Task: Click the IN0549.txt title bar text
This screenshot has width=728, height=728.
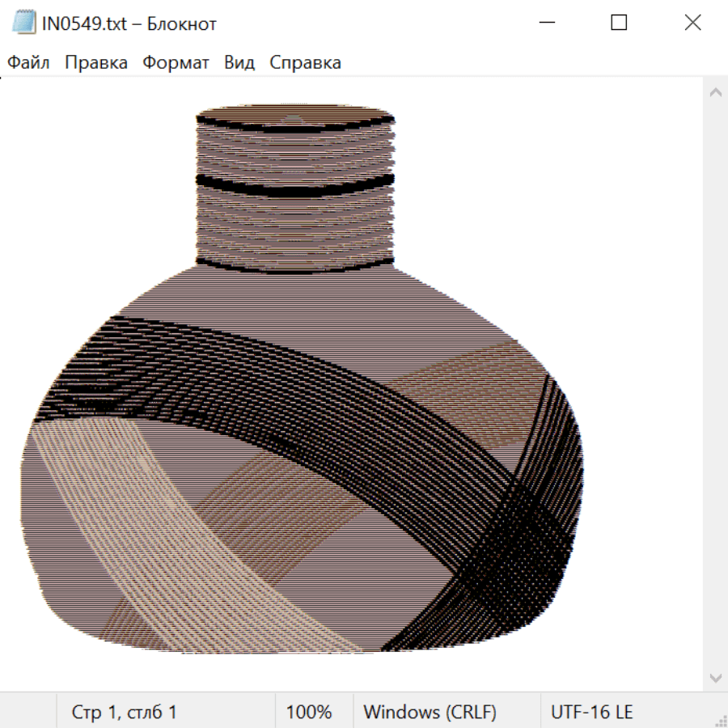Action: 129,23
